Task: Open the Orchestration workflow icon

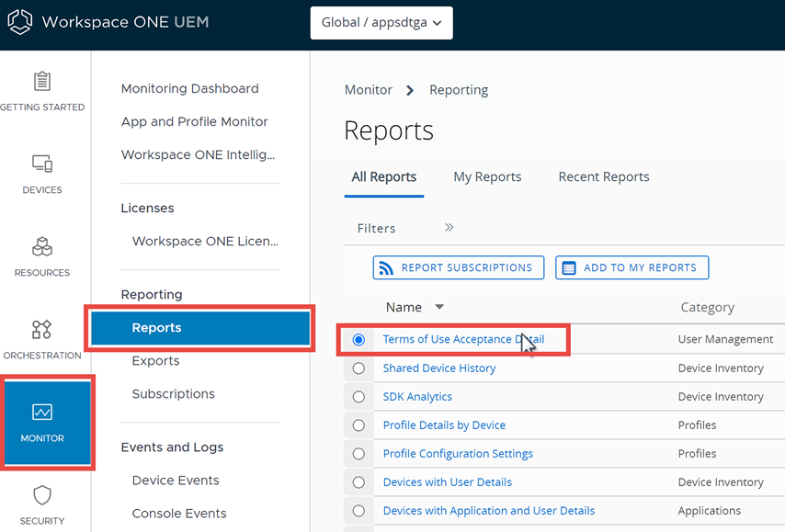Action: [42, 329]
